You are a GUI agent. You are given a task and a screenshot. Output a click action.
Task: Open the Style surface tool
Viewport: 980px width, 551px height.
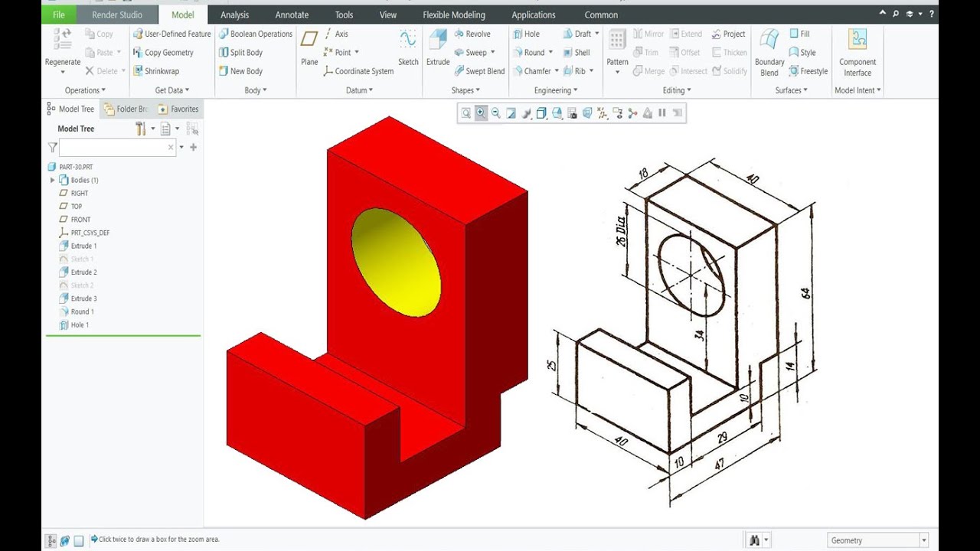(x=802, y=53)
